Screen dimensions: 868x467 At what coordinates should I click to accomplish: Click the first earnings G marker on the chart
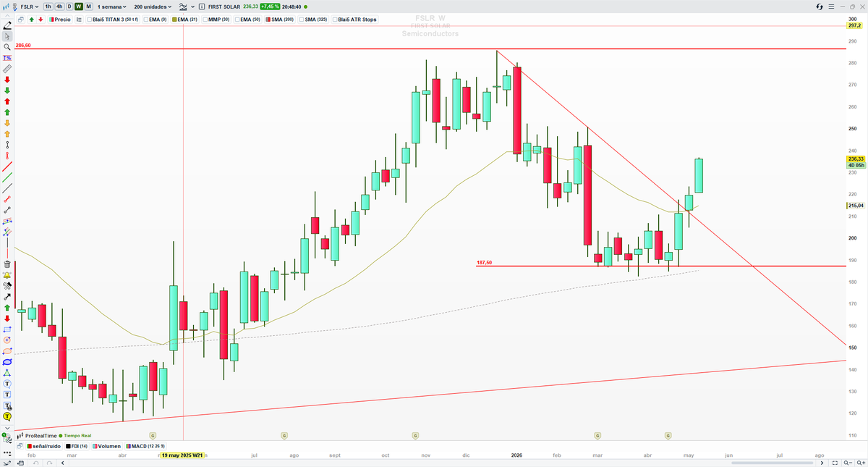153,435
